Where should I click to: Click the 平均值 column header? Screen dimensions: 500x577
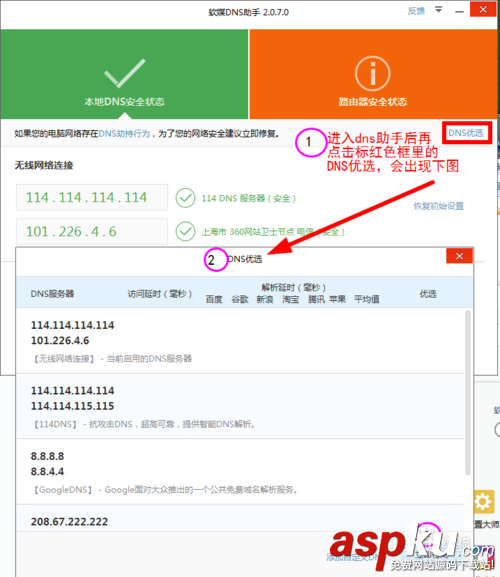pos(367,300)
